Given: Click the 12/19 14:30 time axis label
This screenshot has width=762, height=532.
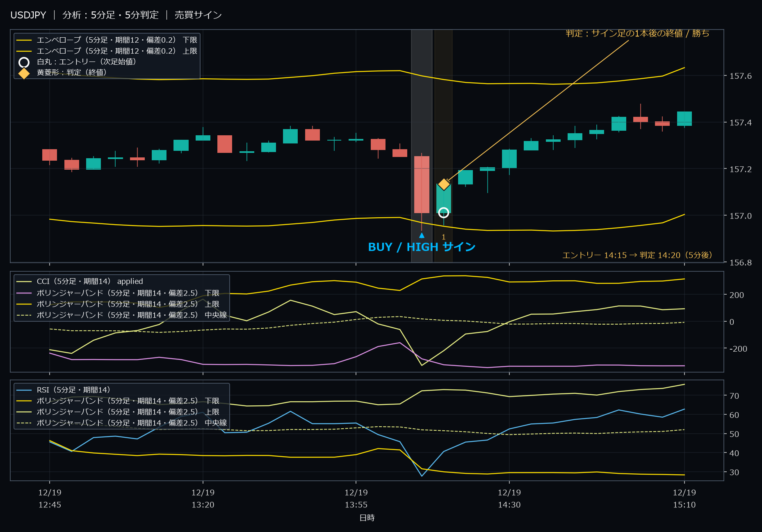Looking at the screenshot, I should (x=509, y=498).
